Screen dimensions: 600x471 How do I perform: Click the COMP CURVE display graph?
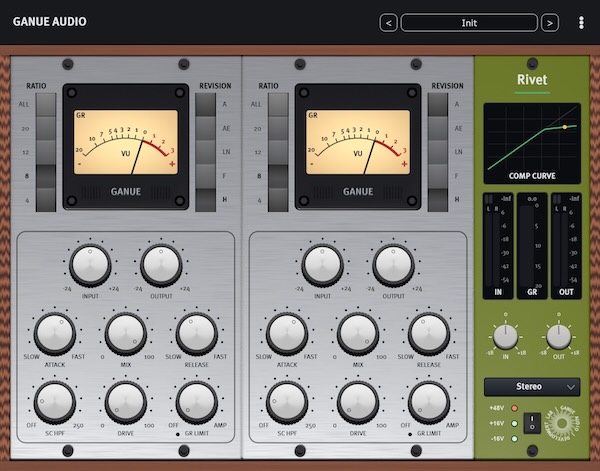[532, 143]
